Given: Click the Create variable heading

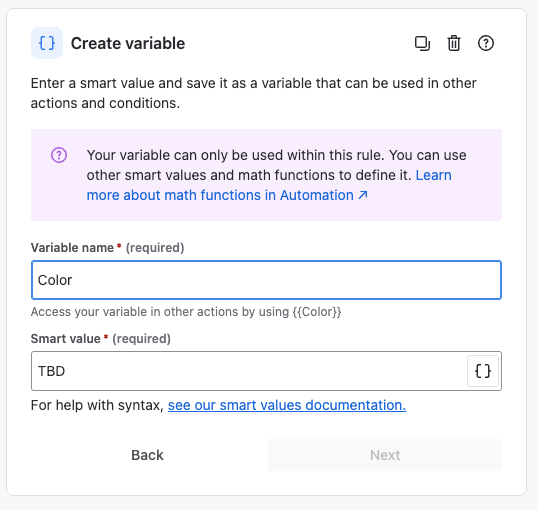Looking at the screenshot, I should click(x=128, y=43).
